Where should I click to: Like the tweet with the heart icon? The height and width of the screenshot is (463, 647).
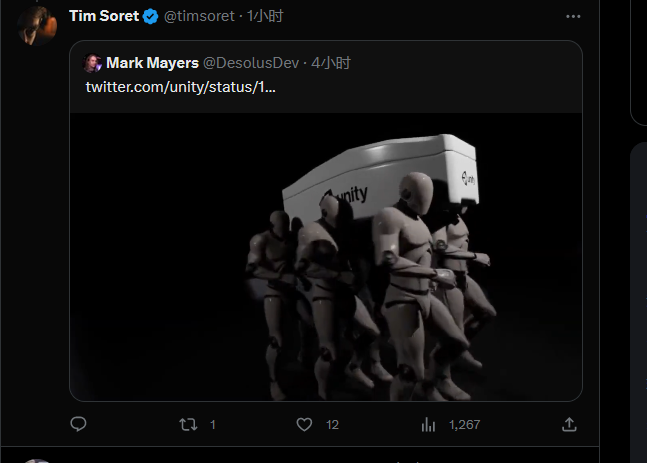[305, 424]
